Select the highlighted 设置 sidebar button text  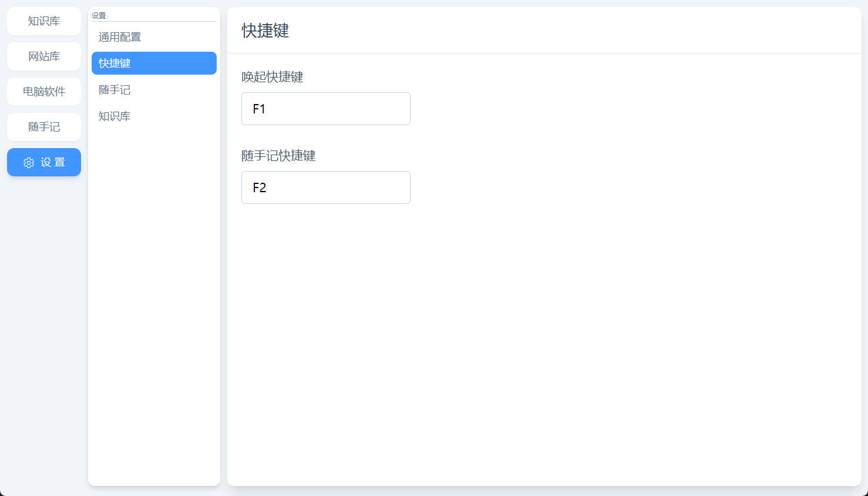point(53,162)
